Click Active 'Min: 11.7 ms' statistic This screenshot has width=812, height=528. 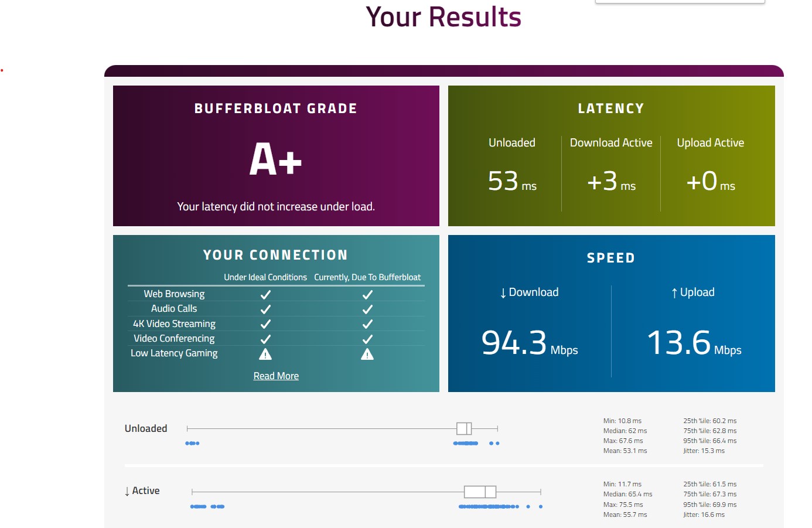pos(622,484)
